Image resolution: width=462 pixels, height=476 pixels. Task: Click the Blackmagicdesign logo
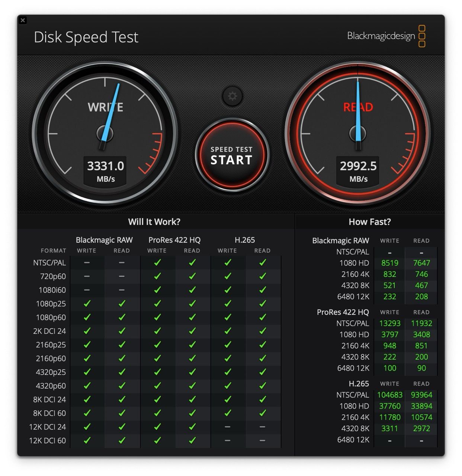386,36
